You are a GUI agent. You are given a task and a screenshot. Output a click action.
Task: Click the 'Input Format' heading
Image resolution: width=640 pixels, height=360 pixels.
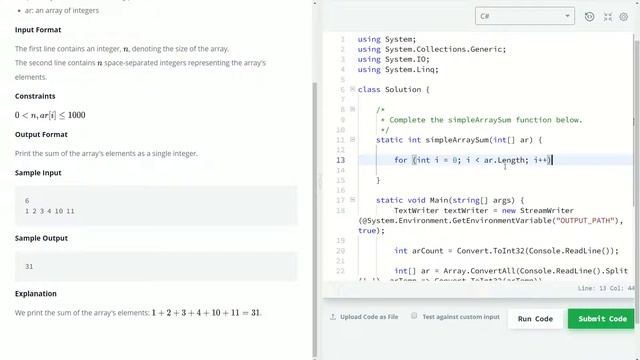[38, 30]
